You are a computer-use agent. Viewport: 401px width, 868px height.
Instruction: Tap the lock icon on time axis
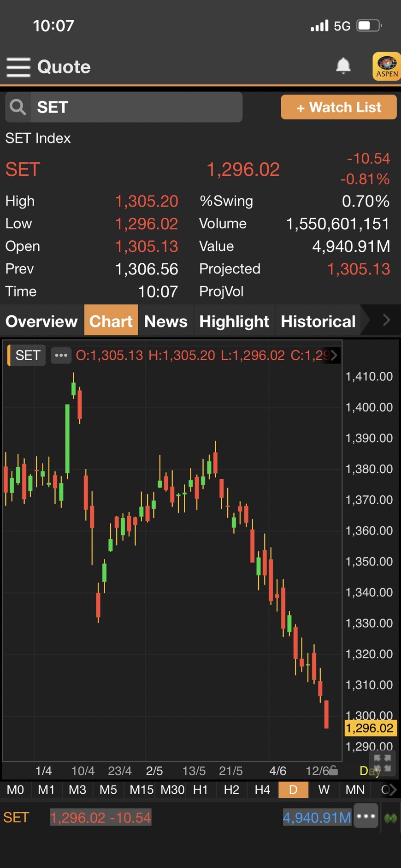coord(333,771)
